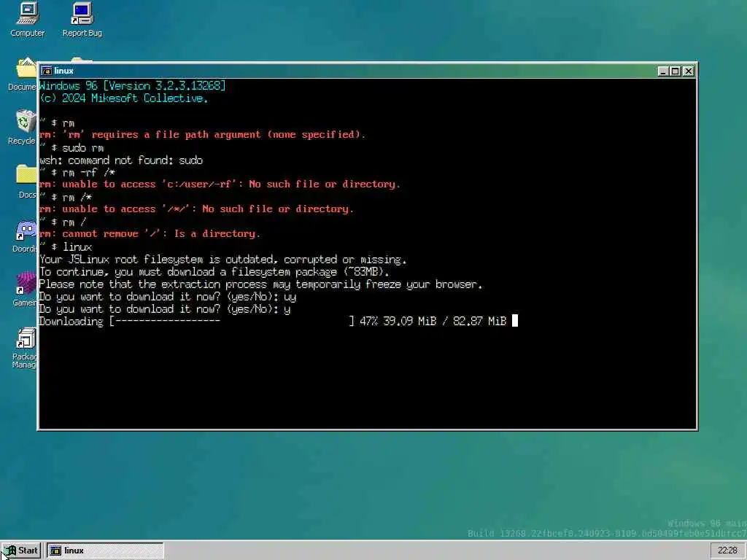Screen dimensions: 747x560
Task: Open the Gamein shortcut icon
Action: (x=25, y=289)
